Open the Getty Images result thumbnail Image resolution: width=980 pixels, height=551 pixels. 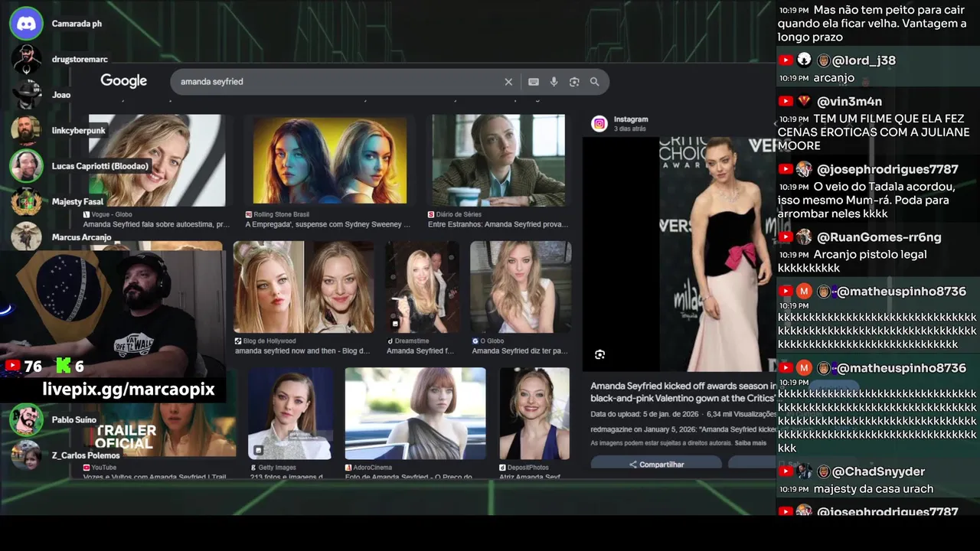[289, 413]
